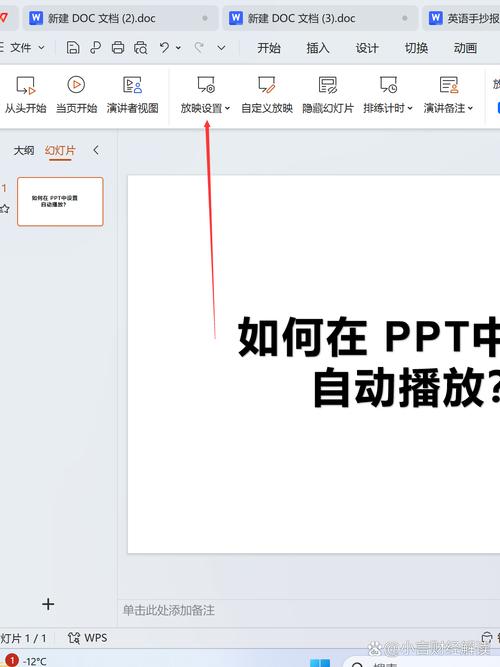Switch to the 设计 ribbon tab
Viewport: 500px width, 667px height.
tap(367, 48)
